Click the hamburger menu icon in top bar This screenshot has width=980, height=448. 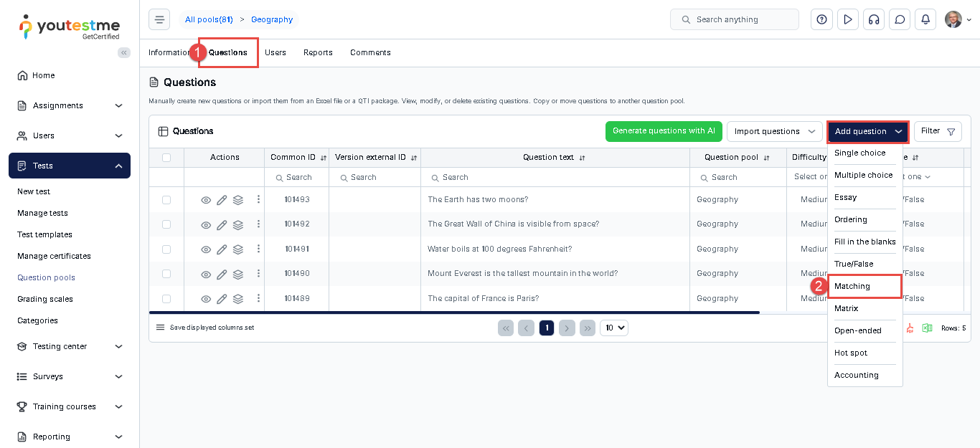159,19
